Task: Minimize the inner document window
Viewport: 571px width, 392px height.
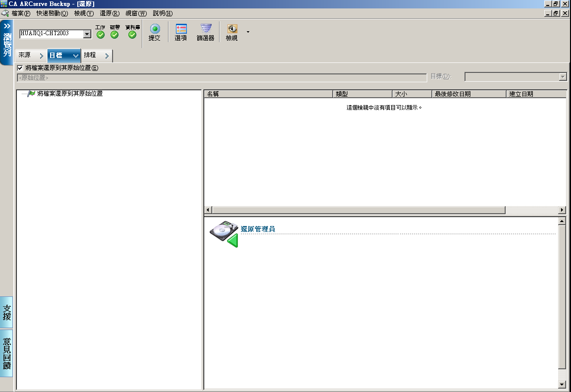Action: point(548,13)
